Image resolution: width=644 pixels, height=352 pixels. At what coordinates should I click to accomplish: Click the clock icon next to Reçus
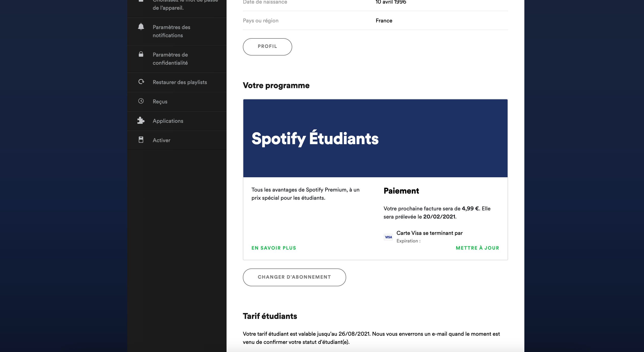[141, 101]
